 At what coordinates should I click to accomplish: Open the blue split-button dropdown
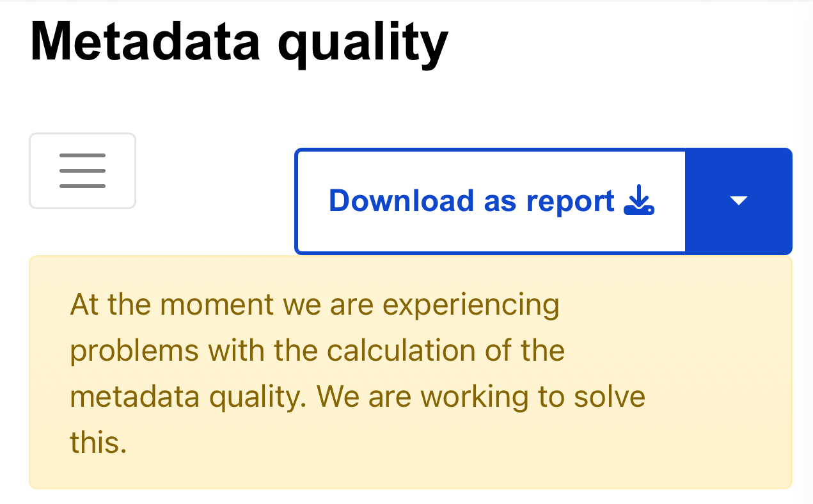tap(739, 201)
